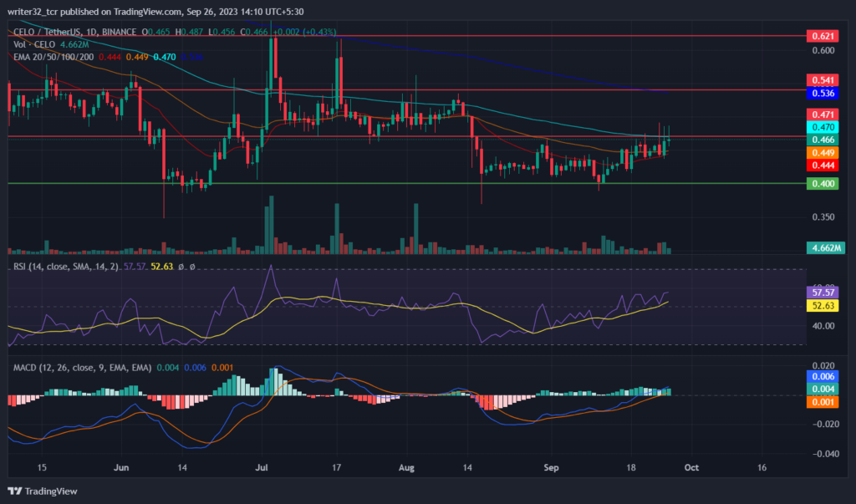
Task: Click the 40.00 RSI scale value
Action: pos(823,326)
